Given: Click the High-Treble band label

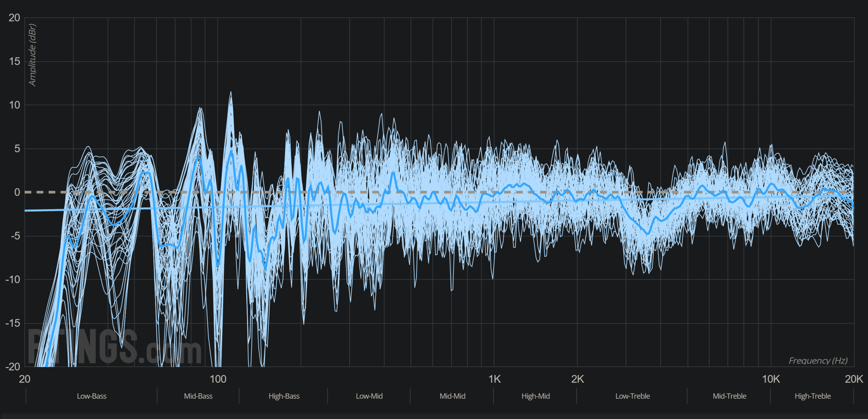Looking at the screenshot, I should coord(812,396).
